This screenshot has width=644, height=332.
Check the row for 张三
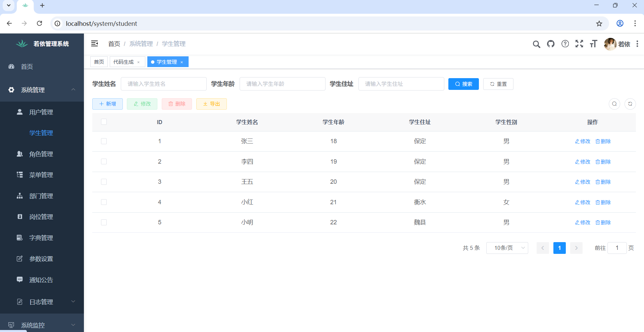104,141
